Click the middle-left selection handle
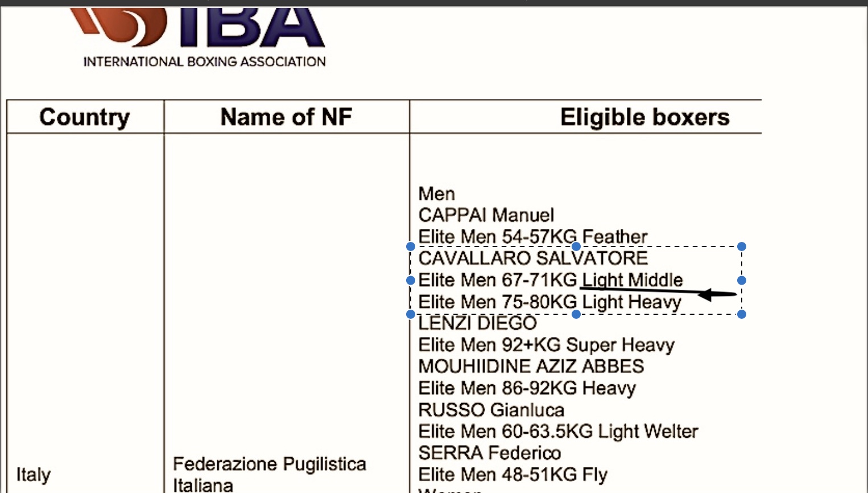The image size is (868, 493). [x=411, y=280]
